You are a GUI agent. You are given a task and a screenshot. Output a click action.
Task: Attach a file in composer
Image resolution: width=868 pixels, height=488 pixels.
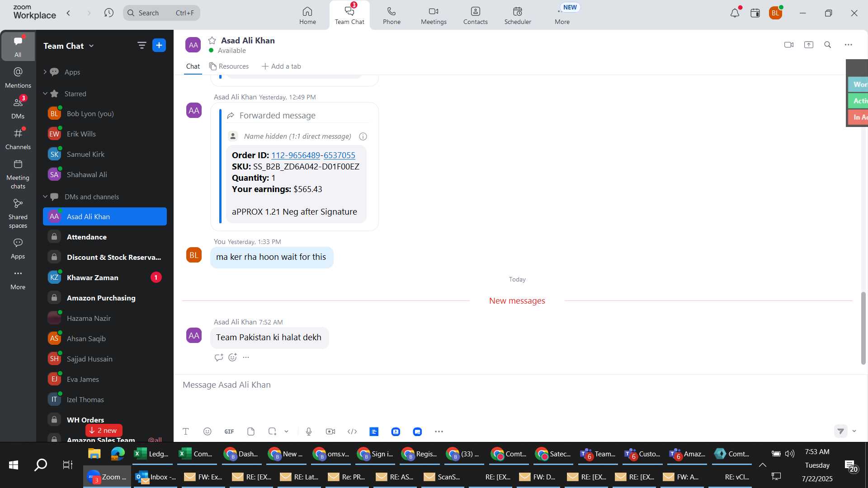[x=251, y=432]
